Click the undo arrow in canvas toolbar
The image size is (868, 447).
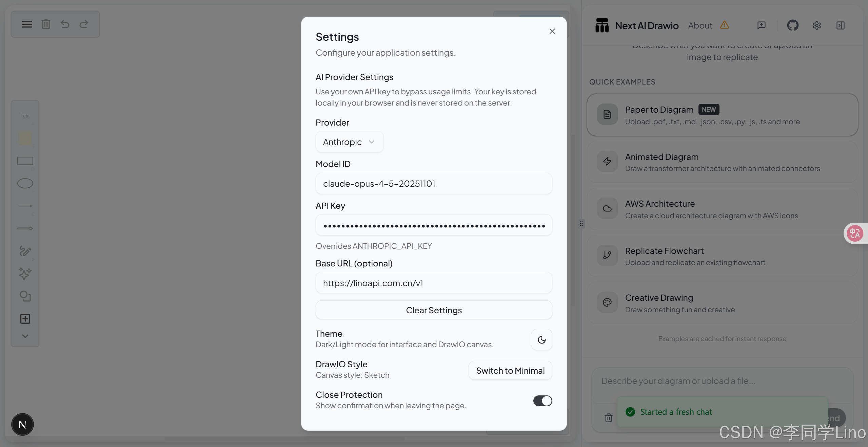click(65, 24)
